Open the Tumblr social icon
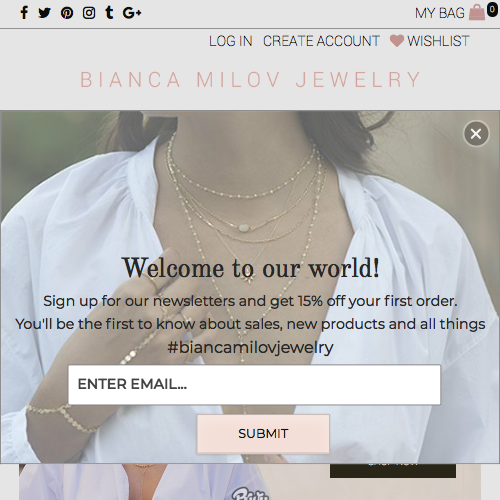This screenshot has width=500, height=500. 109,12
